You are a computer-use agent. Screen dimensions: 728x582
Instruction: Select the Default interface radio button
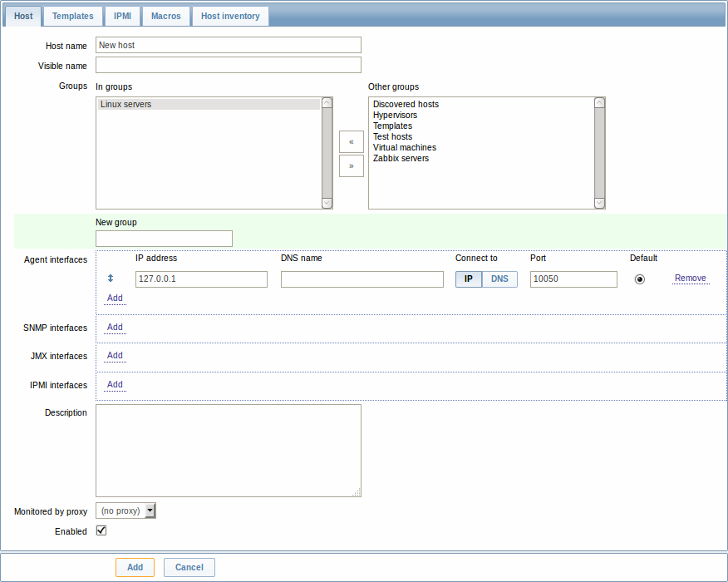(x=639, y=279)
